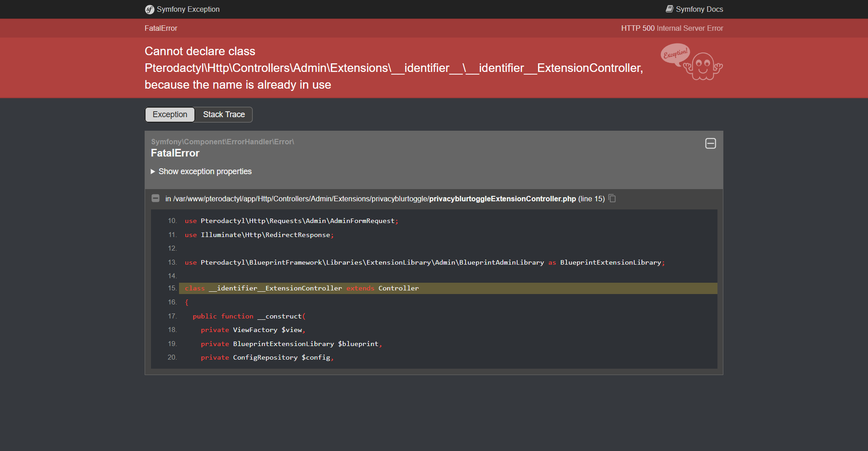Expand Show exception properties
The image size is (868, 451).
[x=201, y=171]
